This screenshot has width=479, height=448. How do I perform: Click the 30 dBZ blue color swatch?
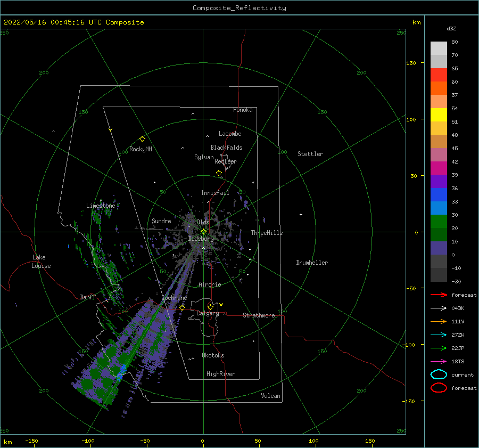point(439,208)
